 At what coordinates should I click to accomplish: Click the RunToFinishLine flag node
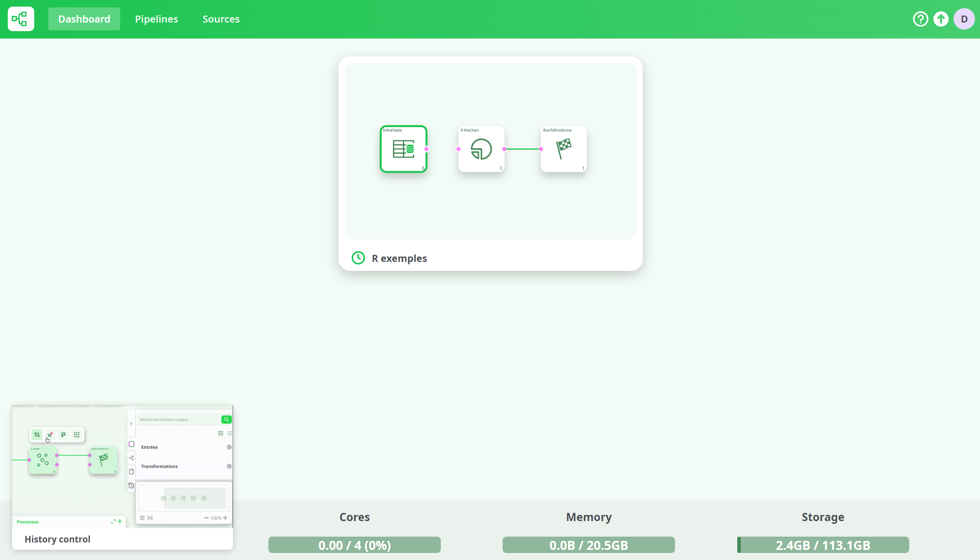[563, 149]
